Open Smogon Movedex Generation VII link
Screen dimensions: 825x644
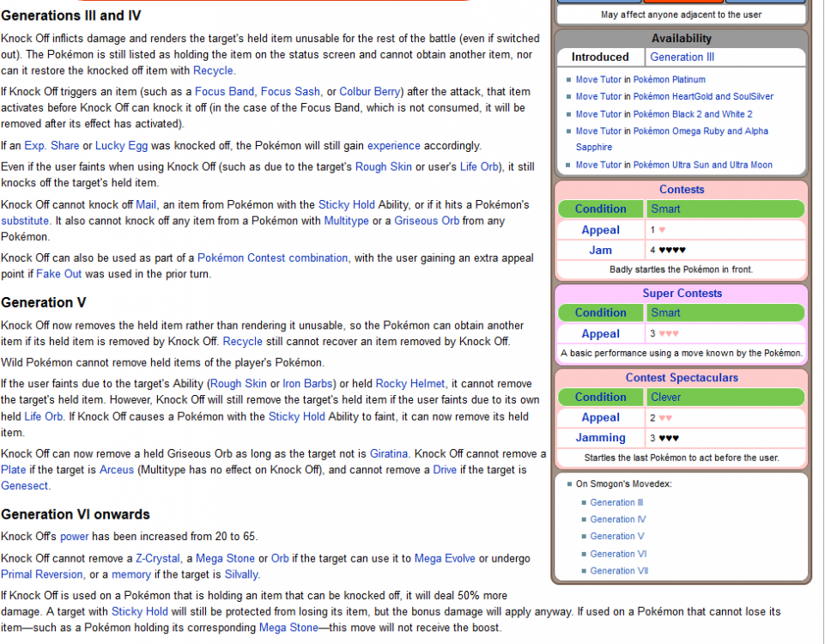coord(619,571)
